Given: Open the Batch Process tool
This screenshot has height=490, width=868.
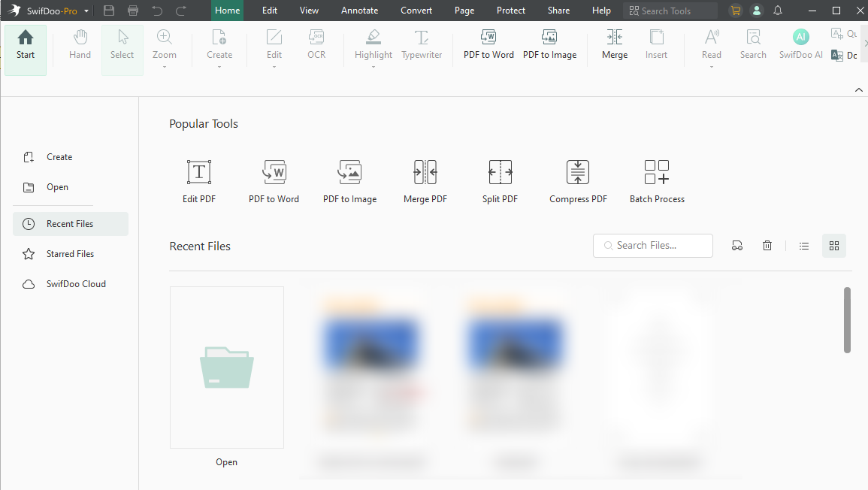Looking at the screenshot, I should (x=656, y=180).
